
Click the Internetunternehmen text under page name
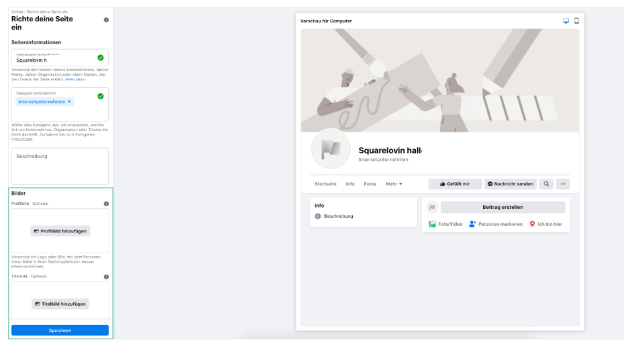pyautogui.click(x=383, y=160)
